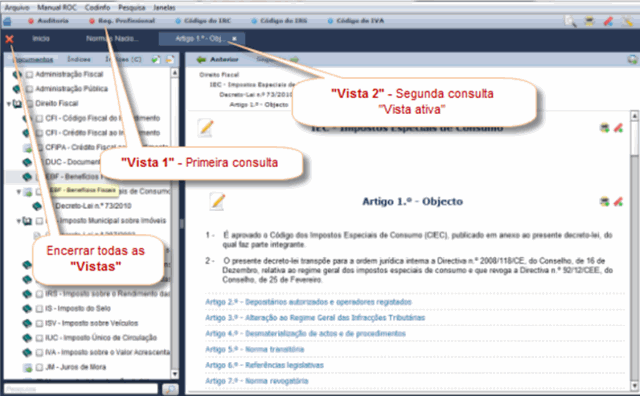Click the print icon above the document pane

632,60
